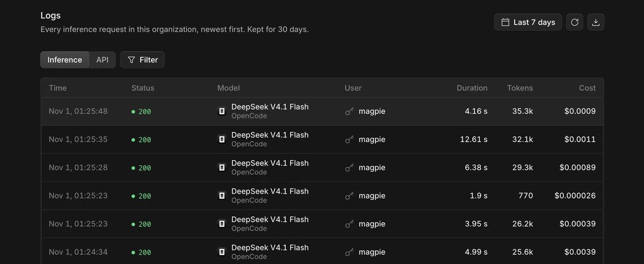The image size is (644, 264).
Task: Click the key icon in the 26.2k tokens row
Action: pyautogui.click(x=350, y=224)
